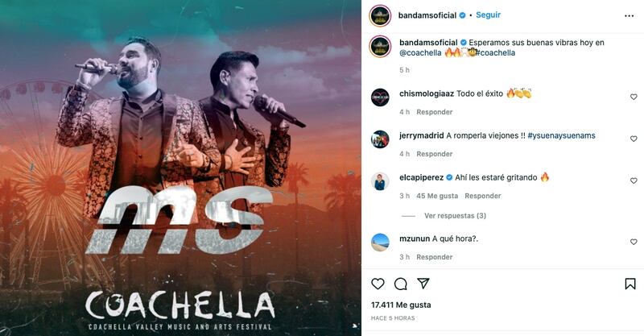Open the @coachella mention link
Screen dimensions: 644x336
coord(420,53)
